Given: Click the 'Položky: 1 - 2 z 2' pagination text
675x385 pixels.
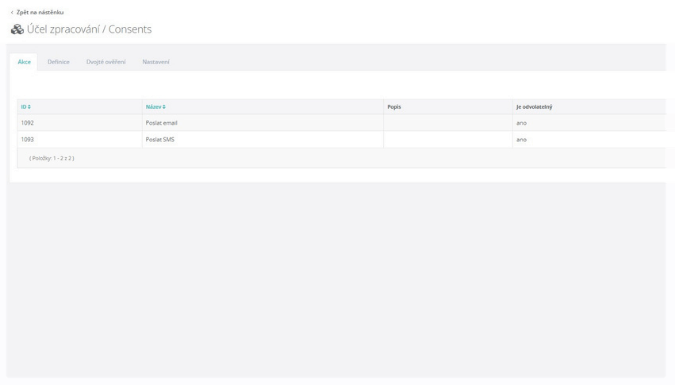Looking at the screenshot, I should click(52, 158).
